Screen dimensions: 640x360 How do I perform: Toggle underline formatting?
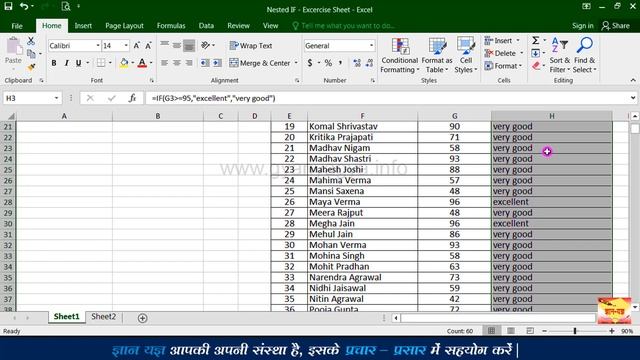[x=78, y=63]
